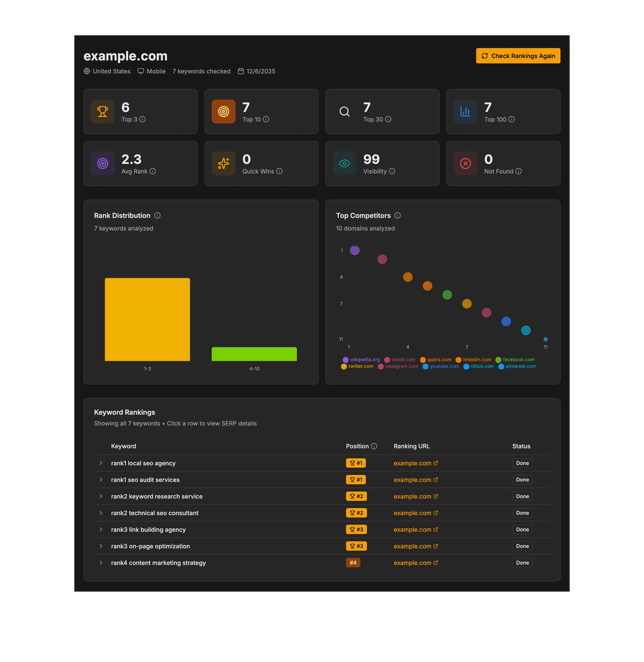Expand the rank1 local seo agency row
The image size is (644, 662).
100,463
